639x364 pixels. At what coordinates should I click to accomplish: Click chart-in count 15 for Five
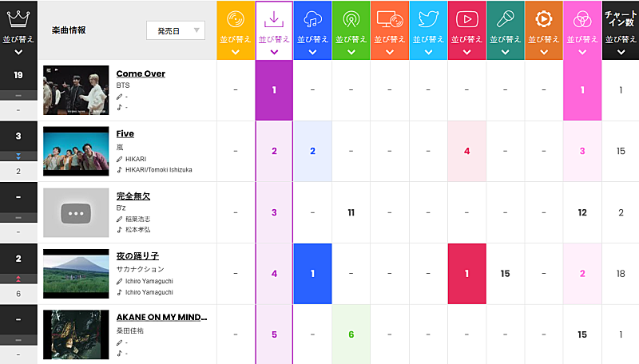click(x=621, y=151)
